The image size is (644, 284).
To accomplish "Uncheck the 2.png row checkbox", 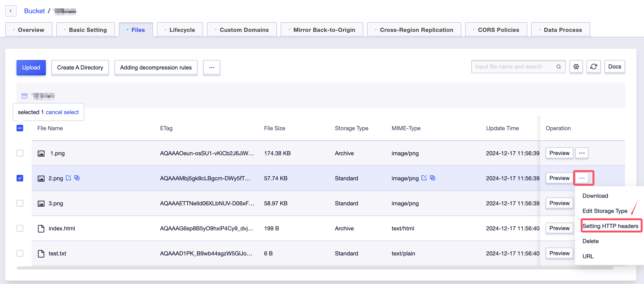I will (x=20, y=178).
